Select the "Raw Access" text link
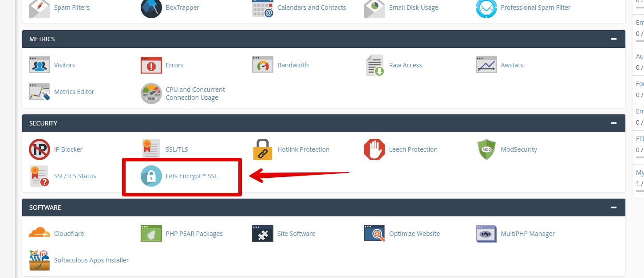The width and height of the screenshot is (644, 278). pos(406,65)
